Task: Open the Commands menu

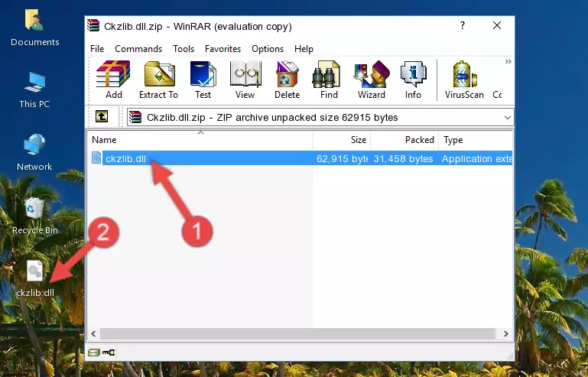Action: (x=138, y=49)
